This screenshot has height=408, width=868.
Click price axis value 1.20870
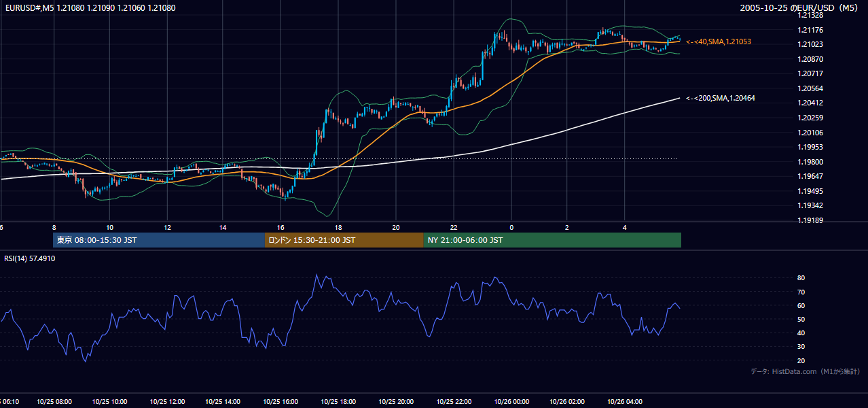point(811,59)
